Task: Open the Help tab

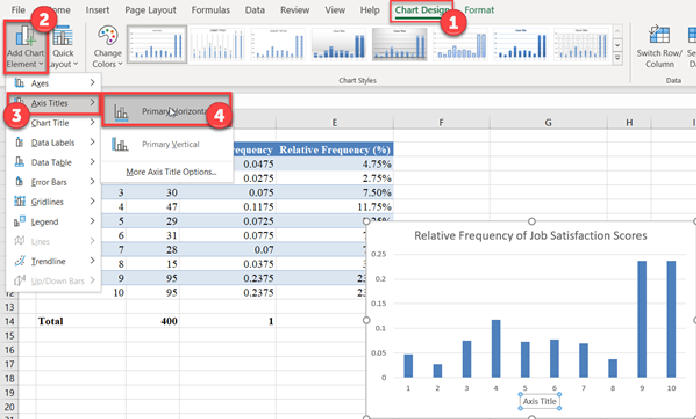Action: [x=369, y=10]
